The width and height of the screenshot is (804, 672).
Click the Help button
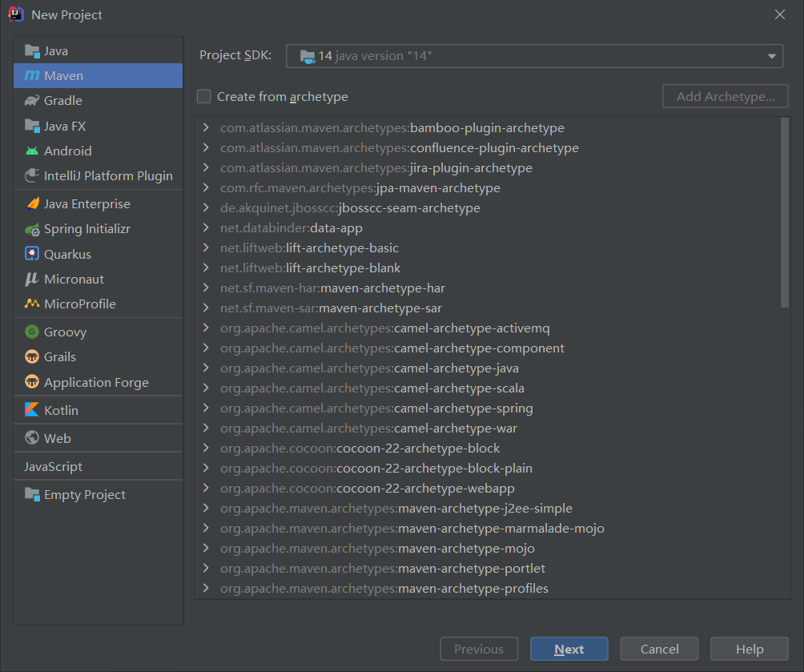[749, 649]
